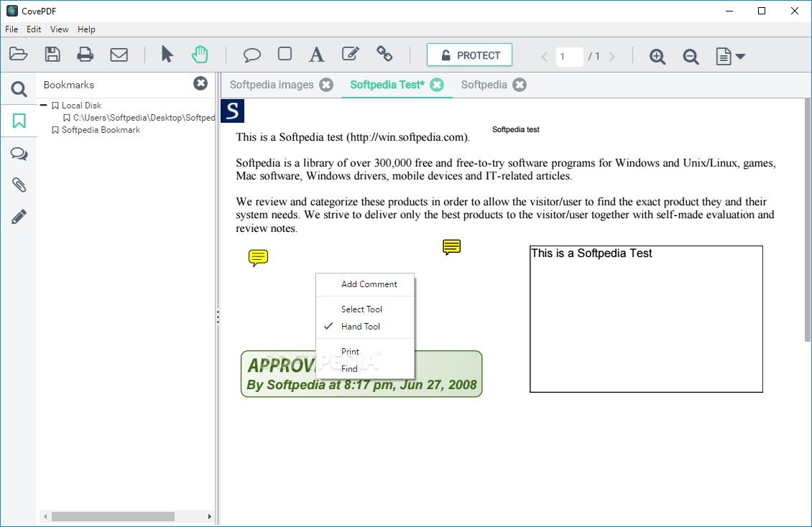Select the C:\Users\Softpedia bookmark entry
This screenshot has width=812, height=527.
coord(144,118)
